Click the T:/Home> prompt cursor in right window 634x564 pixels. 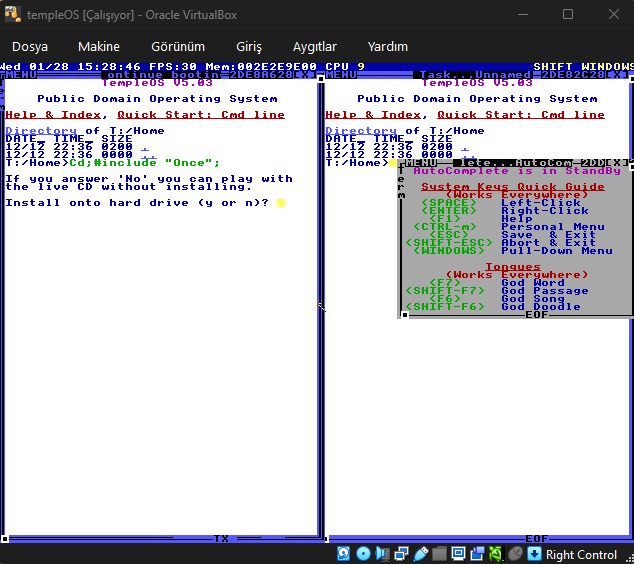click(393, 163)
